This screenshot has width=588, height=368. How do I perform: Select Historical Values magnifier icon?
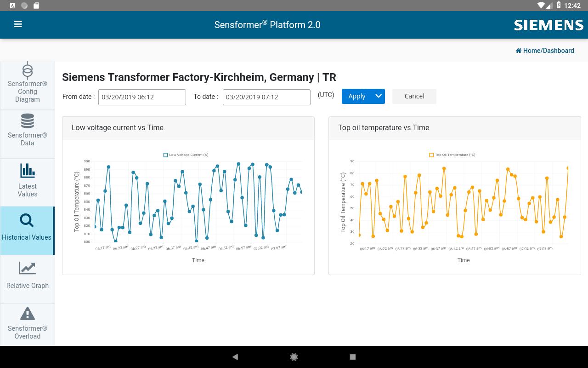[27, 220]
